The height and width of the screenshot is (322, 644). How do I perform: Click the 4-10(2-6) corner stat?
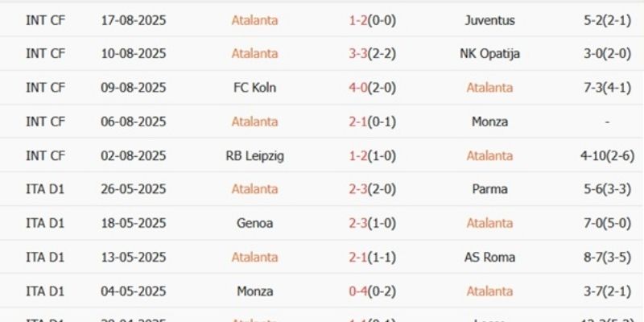click(x=606, y=155)
